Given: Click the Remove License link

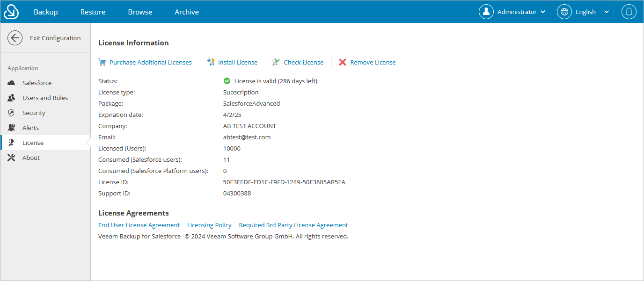Looking at the screenshot, I should (373, 62).
